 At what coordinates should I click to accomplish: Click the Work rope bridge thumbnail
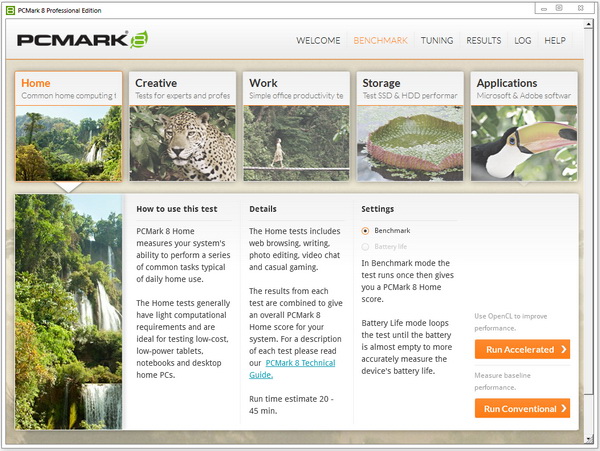(296, 143)
